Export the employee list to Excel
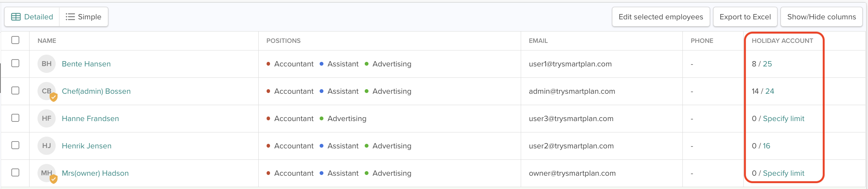The height and width of the screenshot is (189, 868). click(745, 17)
